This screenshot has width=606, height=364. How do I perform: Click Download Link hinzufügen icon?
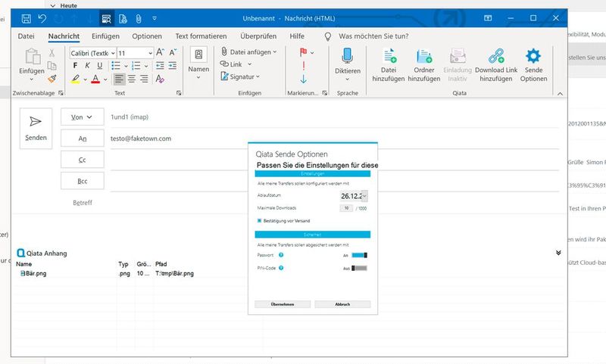coord(495,58)
